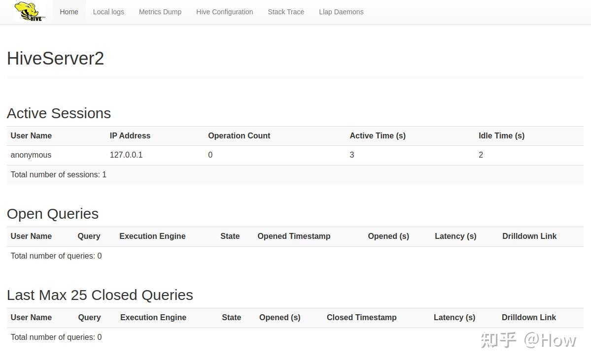Click Active Time (s) column header
The width and height of the screenshot is (591, 364).
pos(378,136)
